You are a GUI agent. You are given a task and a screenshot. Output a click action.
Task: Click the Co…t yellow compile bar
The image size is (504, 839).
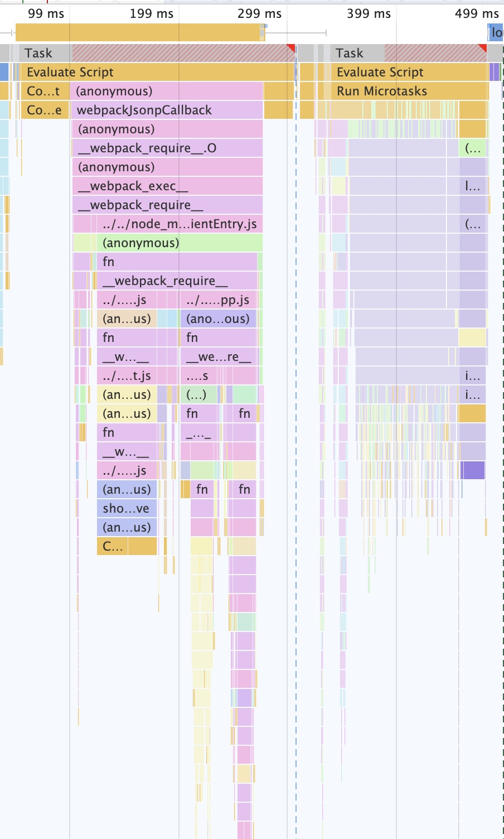point(43,91)
